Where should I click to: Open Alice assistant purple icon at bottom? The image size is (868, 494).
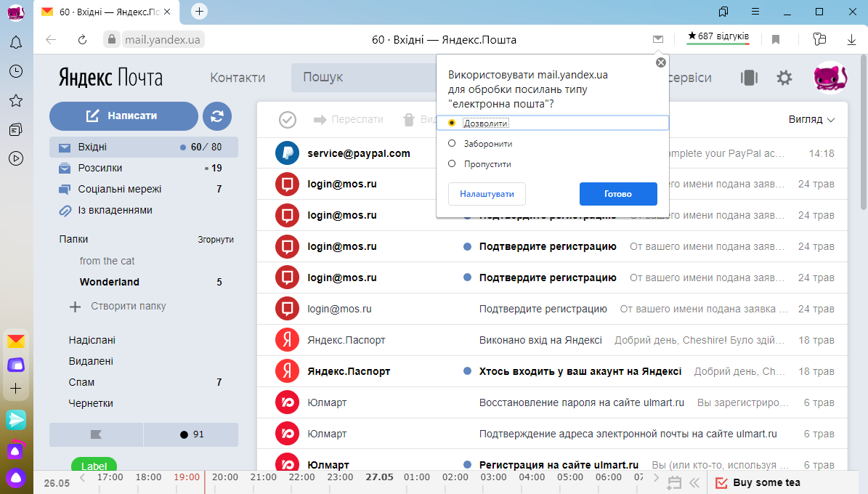(16, 479)
